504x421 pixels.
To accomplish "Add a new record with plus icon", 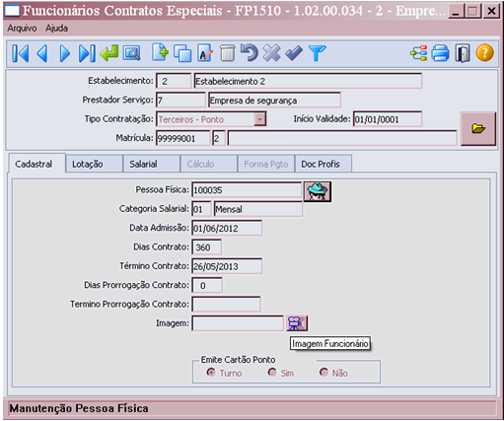I will pos(160,52).
